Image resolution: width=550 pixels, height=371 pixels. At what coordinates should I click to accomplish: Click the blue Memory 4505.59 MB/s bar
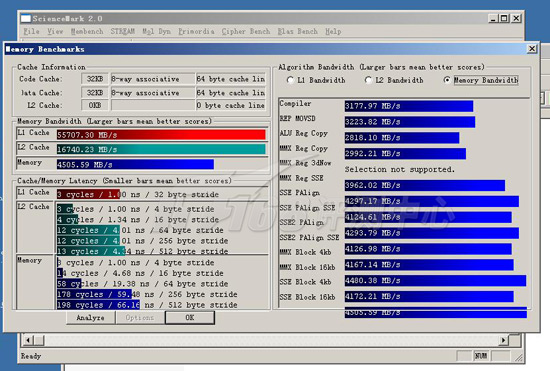point(135,164)
